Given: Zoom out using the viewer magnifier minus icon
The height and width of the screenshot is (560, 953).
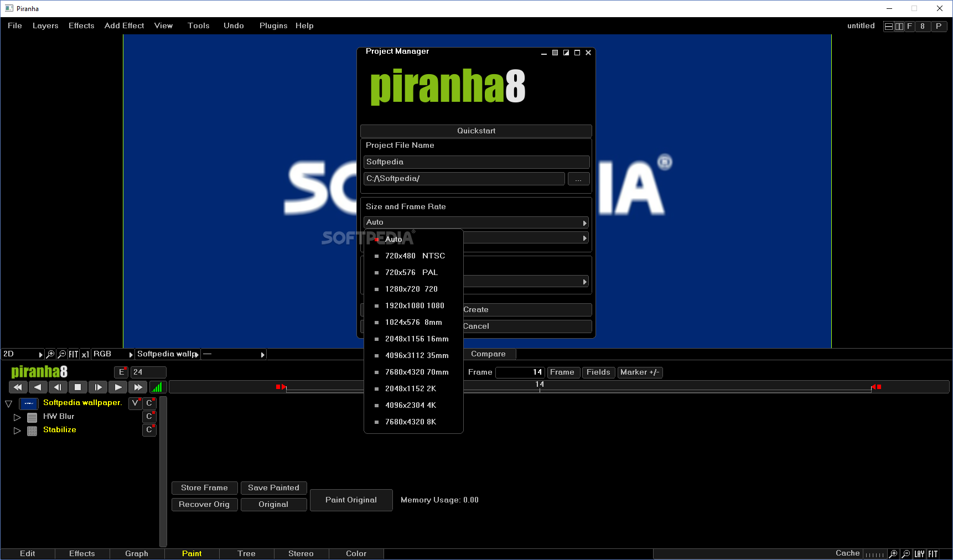Looking at the screenshot, I should pos(62,354).
